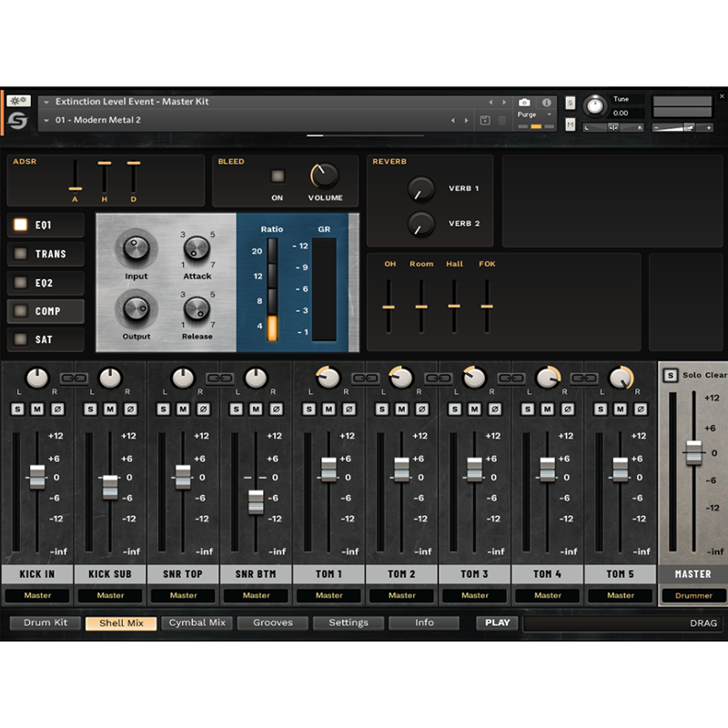Viewport: 728px width, 728px height.
Task: Click the master Solo Clear S button
Action: coord(671,375)
